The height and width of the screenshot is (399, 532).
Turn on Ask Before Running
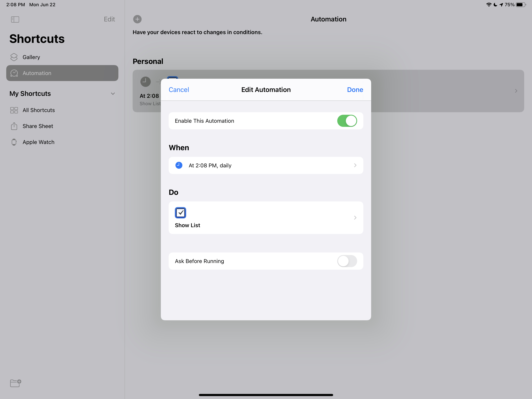347,261
